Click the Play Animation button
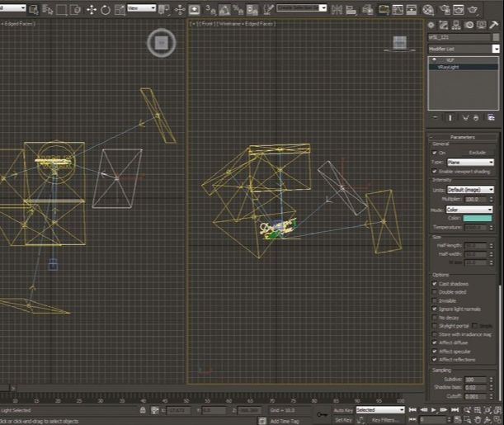Viewport: 504px width, 425px height. 434,410
